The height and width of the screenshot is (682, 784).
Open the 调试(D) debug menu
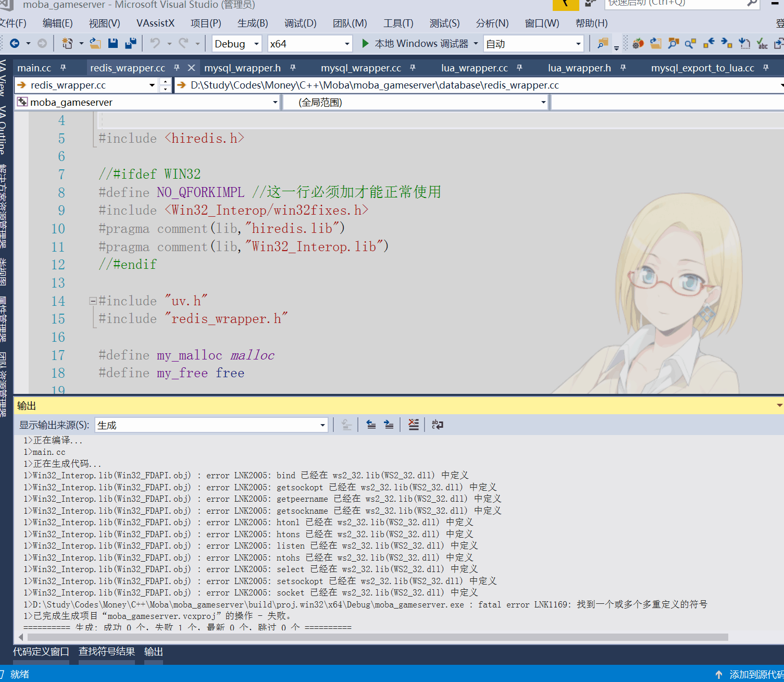300,23
